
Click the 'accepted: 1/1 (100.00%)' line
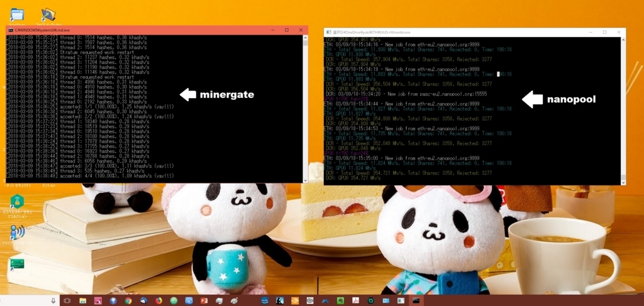pos(91,107)
